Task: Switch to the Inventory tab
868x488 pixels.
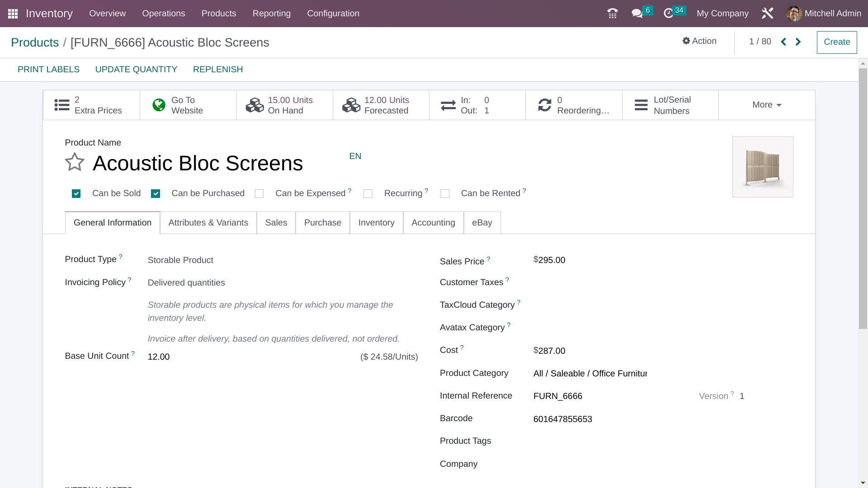Action: tap(377, 223)
